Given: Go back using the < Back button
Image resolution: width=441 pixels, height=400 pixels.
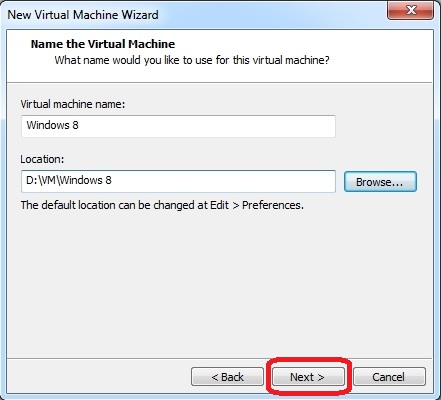Looking at the screenshot, I should coord(227,377).
